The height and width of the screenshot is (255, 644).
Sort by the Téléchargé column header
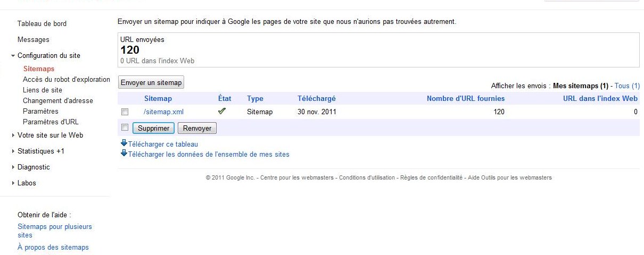[317, 98]
